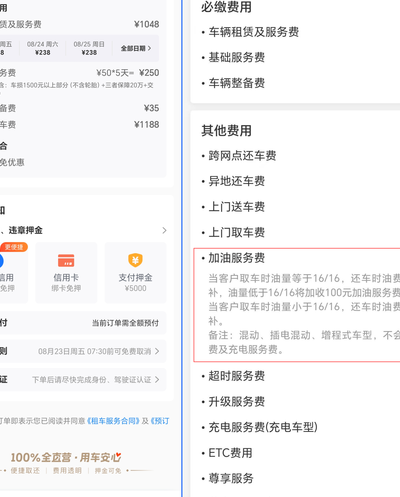Image resolution: width=400 pixels, height=497 pixels.
Task: Expand the free cancellation rule row
Action: tap(83, 351)
